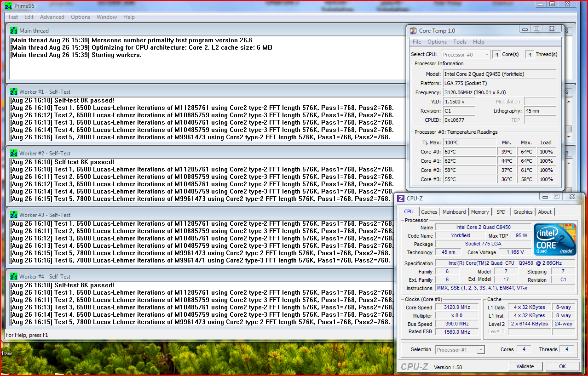Open Prime95 Options menu
The width and height of the screenshot is (588, 376).
[x=81, y=17]
